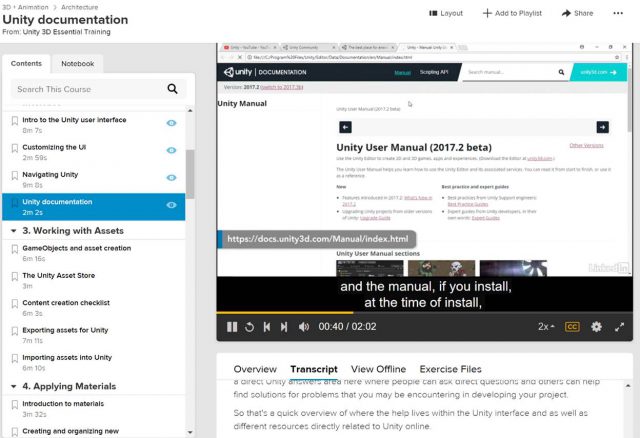Viewport: 640px width, 438px height.
Task: Click the video progress bar
Action: [424, 313]
